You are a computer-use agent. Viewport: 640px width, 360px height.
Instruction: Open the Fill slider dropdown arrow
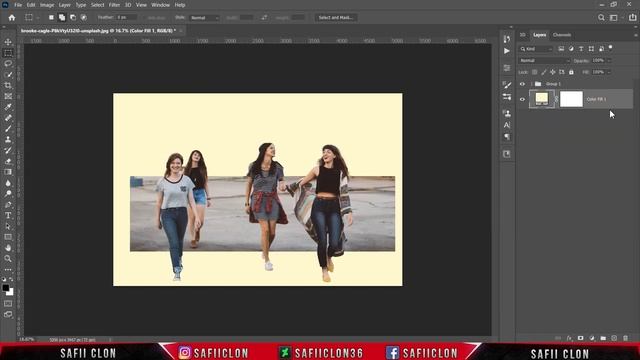pos(609,72)
